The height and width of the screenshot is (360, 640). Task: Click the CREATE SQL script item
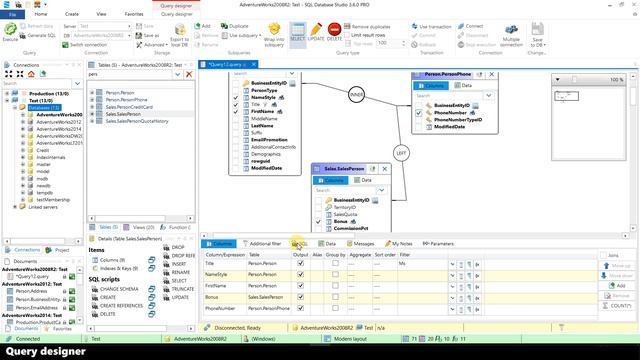(x=108, y=297)
